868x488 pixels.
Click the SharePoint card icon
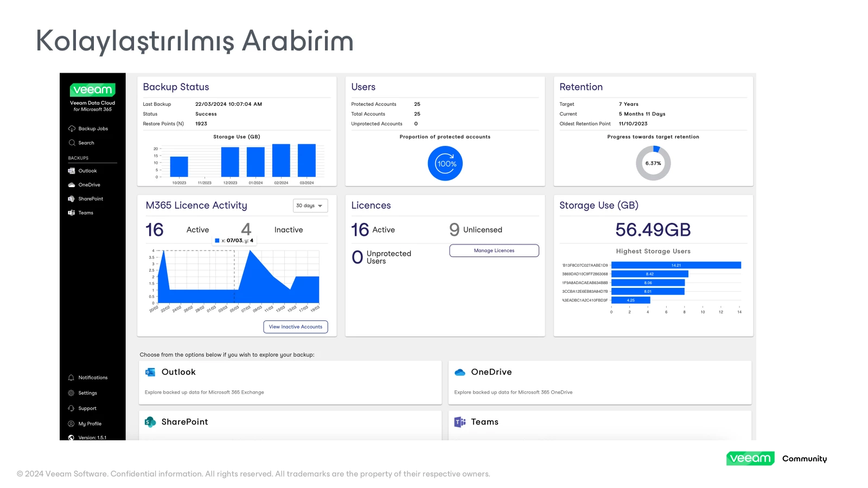(x=150, y=422)
